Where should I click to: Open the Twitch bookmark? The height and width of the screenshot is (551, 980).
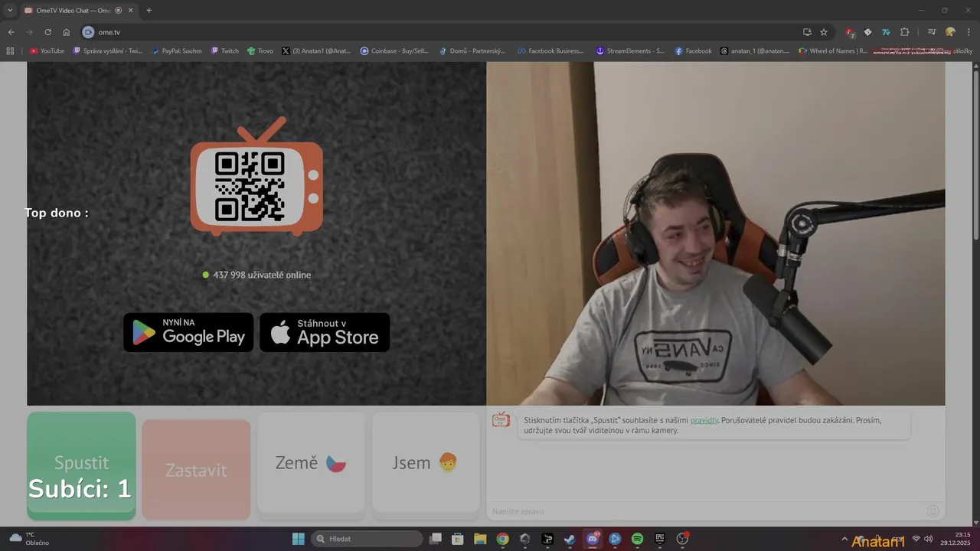(x=225, y=51)
